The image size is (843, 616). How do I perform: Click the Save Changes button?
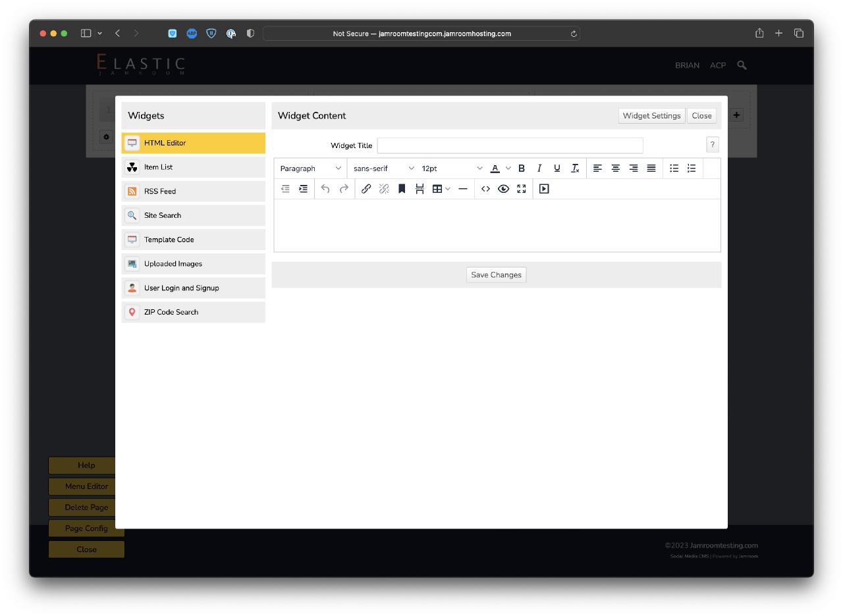(496, 275)
